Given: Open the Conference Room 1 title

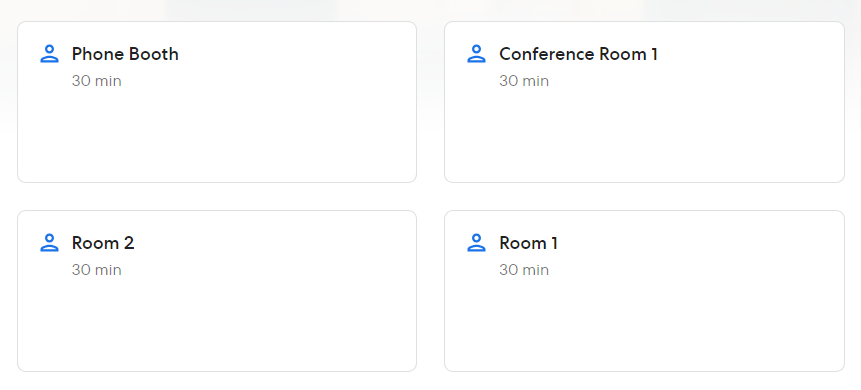Looking at the screenshot, I should (x=578, y=54).
